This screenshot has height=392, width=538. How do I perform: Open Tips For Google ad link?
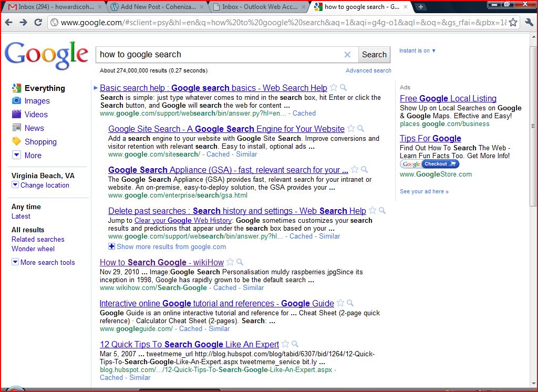430,138
